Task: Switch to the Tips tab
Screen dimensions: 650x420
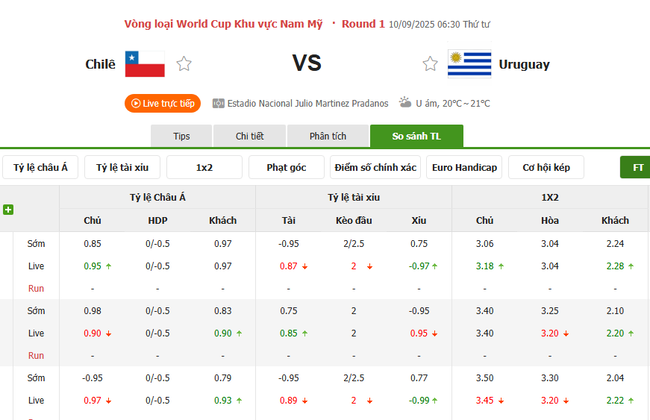Action: [x=181, y=136]
